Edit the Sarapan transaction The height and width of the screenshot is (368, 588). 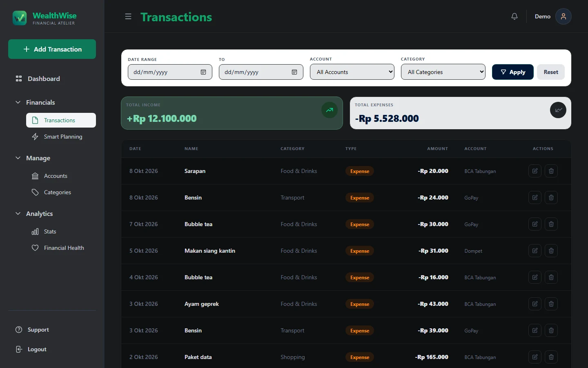point(535,171)
